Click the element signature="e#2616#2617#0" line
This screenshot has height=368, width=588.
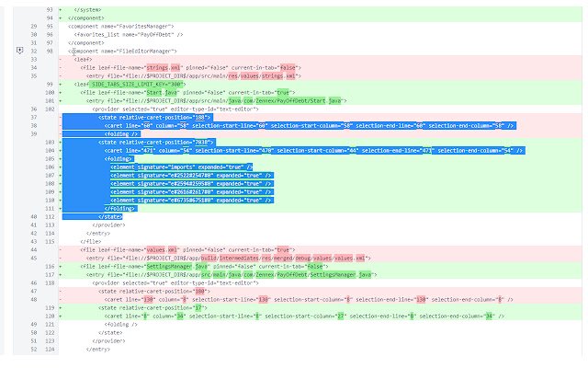[x=192, y=192]
